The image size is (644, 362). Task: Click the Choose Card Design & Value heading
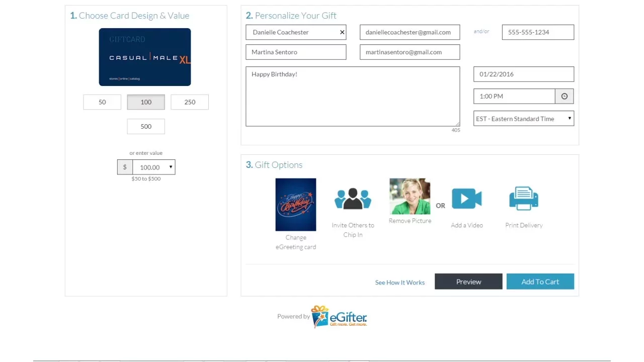pyautogui.click(x=130, y=16)
